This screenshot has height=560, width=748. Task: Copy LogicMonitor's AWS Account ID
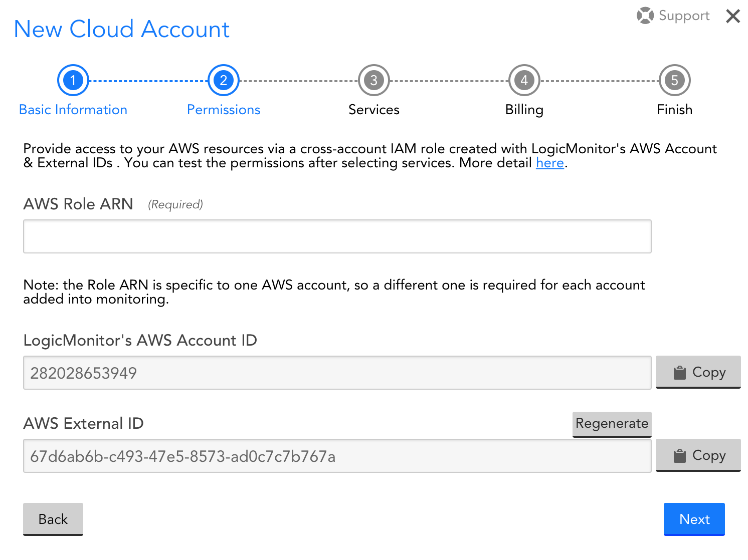(698, 372)
